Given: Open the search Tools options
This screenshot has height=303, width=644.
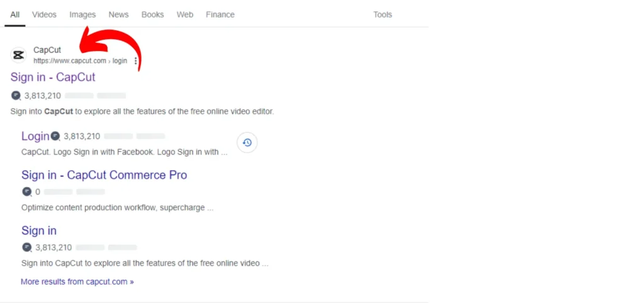Looking at the screenshot, I should pyautogui.click(x=382, y=14).
